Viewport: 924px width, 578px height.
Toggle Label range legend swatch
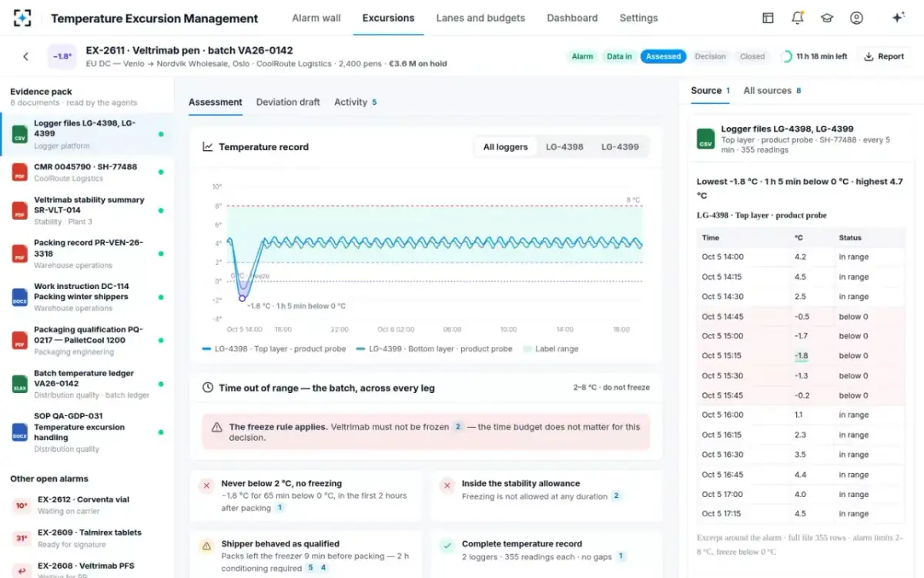(551, 349)
